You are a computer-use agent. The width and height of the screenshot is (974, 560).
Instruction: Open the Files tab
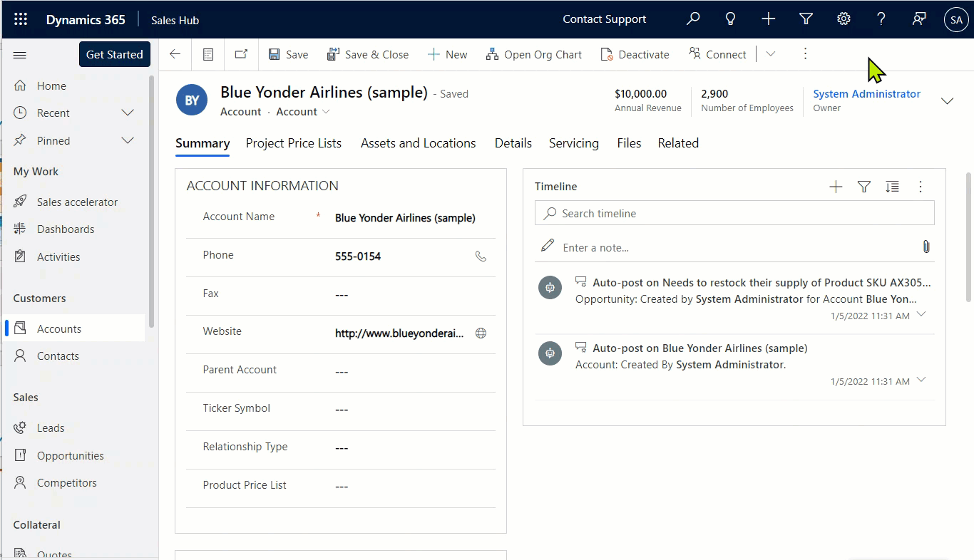click(629, 143)
